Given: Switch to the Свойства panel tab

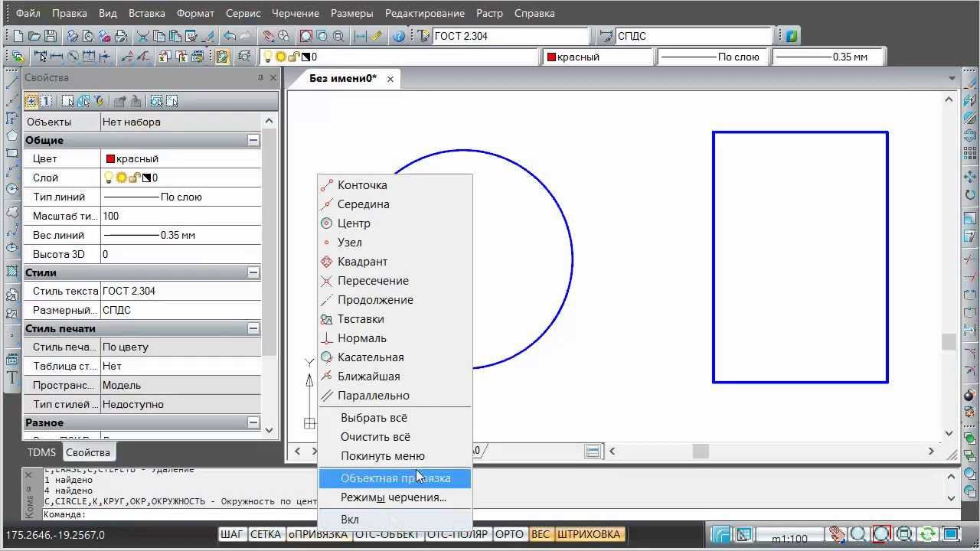Looking at the screenshot, I should [88, 452].
